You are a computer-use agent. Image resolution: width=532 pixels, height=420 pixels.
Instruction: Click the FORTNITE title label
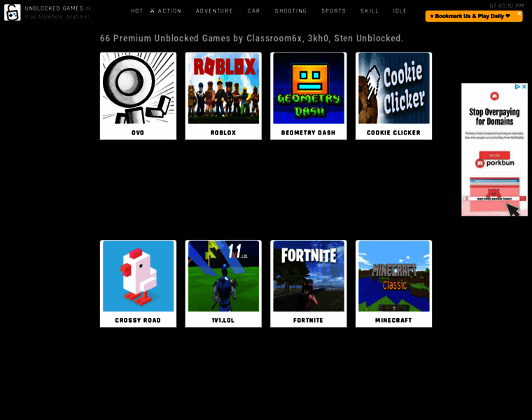pos(308,321)
